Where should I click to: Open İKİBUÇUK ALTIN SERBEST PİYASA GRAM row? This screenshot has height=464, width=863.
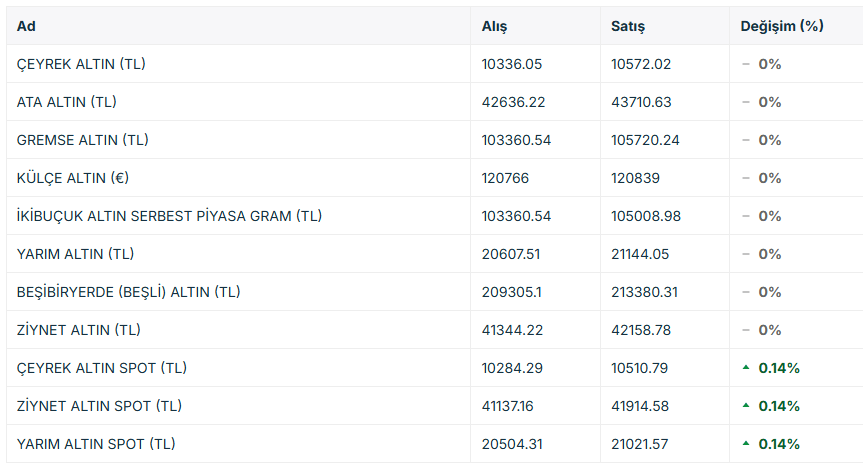click(x=435, y=216)
